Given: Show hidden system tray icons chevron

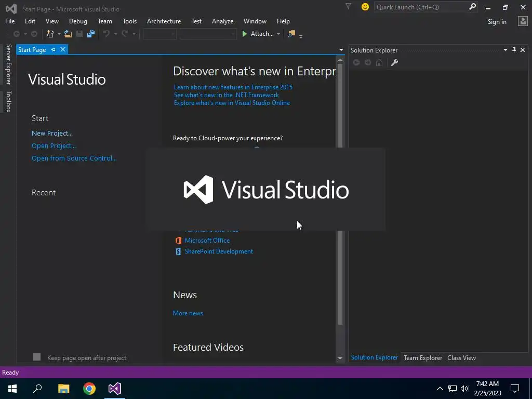Looking at the screenshot, I should pos(440,389).
